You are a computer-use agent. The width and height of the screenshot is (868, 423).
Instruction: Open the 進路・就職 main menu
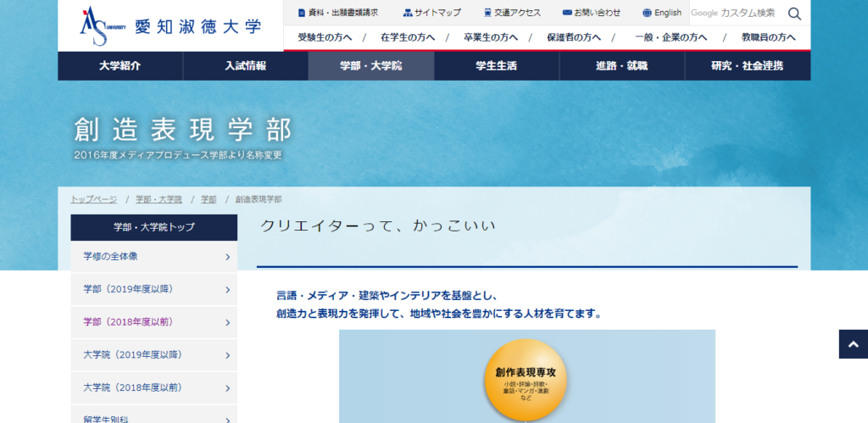[622, 66]
